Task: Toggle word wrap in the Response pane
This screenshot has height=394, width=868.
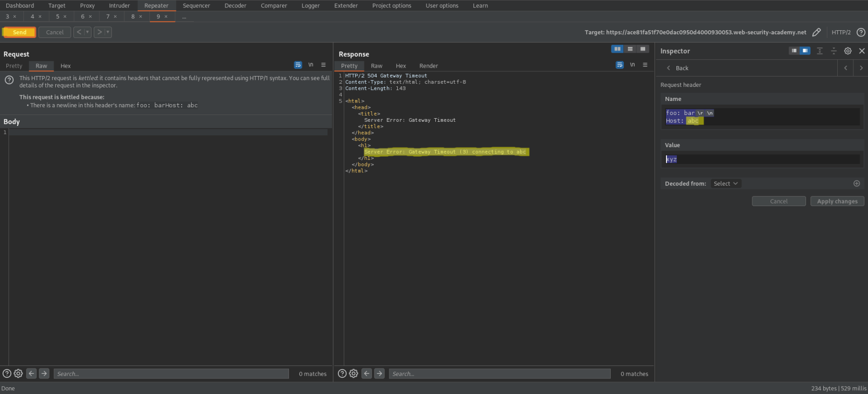Action: coord(620,65)
